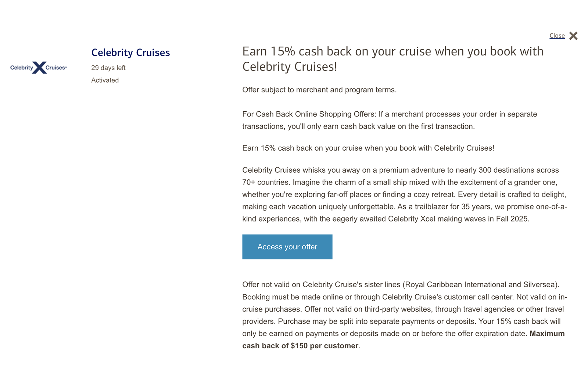Click the 29 days left countdown
This screenshot has height=392, width=588.
coord(108,68)
